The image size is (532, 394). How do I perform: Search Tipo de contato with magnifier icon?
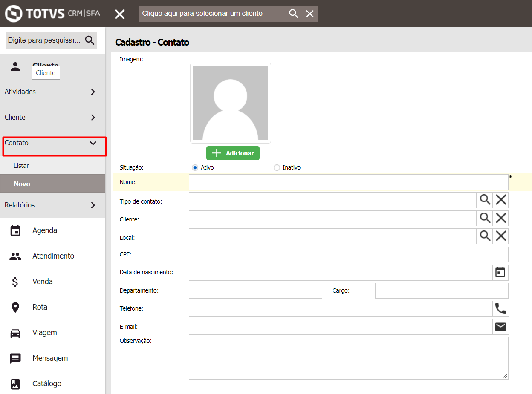click(x=485, y=200)
